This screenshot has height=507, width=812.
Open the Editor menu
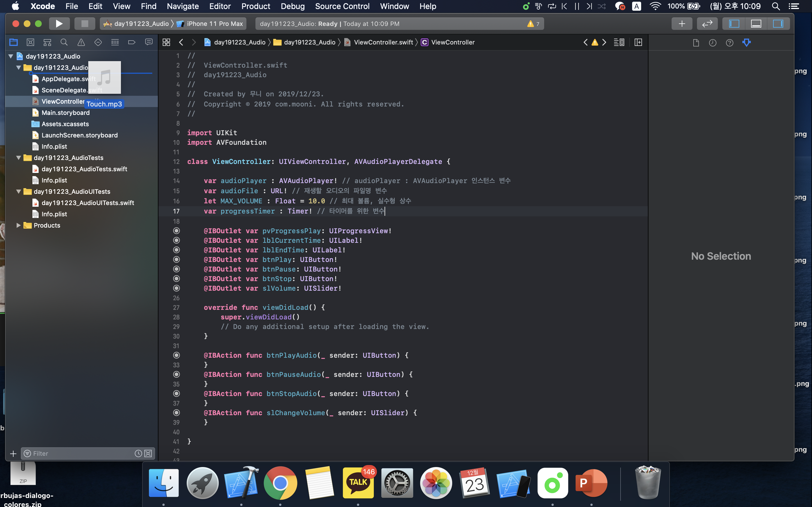click(x=220, y=6)
